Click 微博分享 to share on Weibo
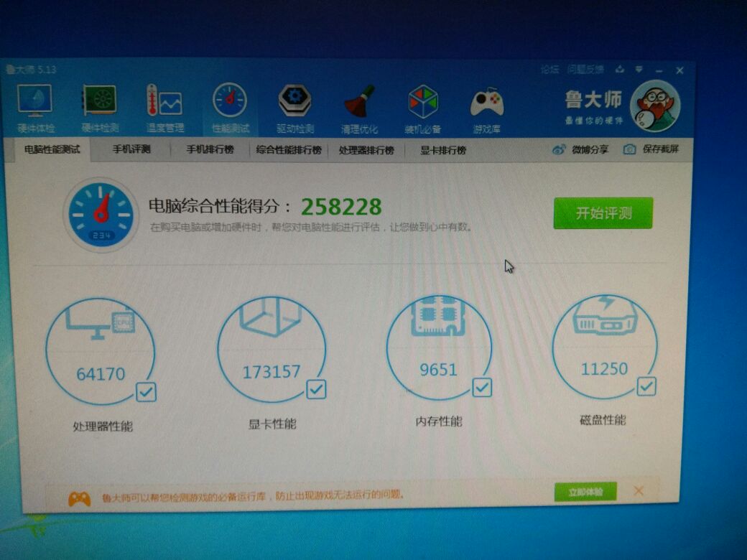 tap(580, 150)
